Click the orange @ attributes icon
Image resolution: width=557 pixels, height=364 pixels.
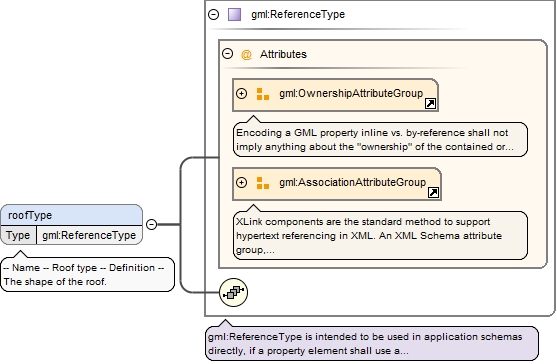pos(246,54)
